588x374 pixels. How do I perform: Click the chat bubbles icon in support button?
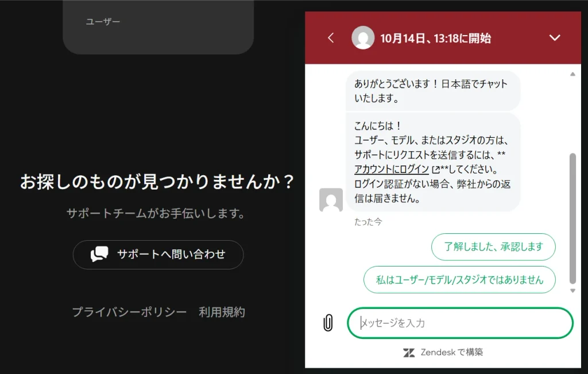[x=99, y=254]
